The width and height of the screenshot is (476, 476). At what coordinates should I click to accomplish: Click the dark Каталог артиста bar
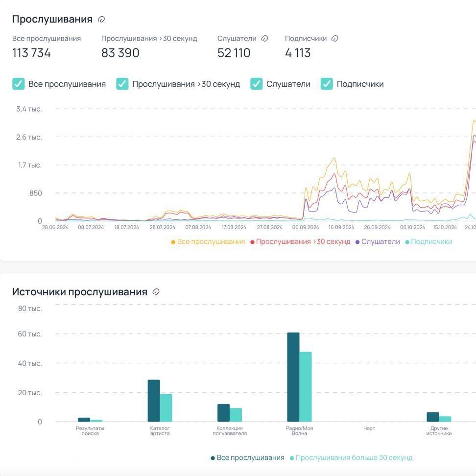tap(154, 401)
